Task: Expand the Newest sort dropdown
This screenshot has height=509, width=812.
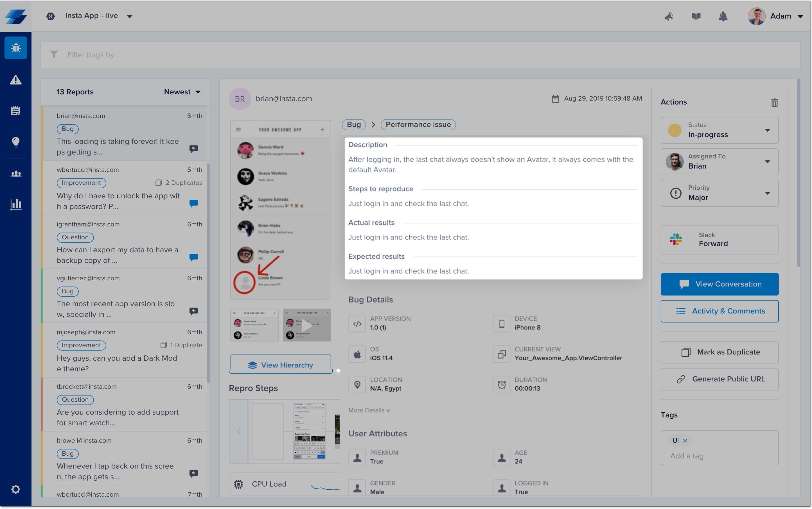Action: (182, 92)
